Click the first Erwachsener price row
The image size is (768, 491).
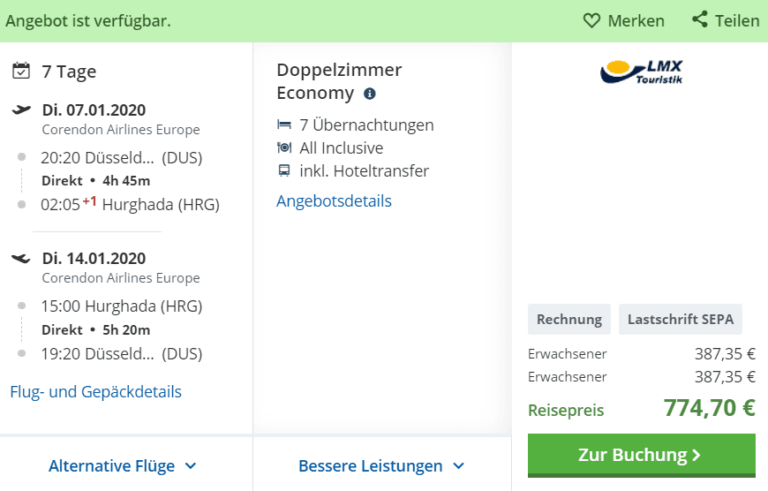[642, 354]
